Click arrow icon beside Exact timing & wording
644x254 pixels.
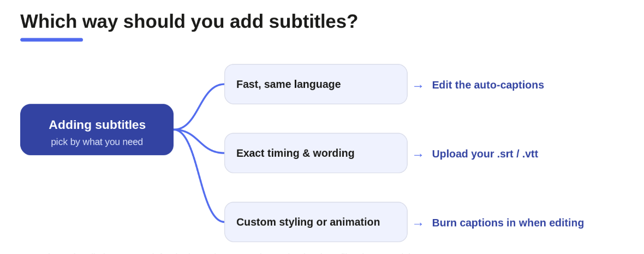418,155
